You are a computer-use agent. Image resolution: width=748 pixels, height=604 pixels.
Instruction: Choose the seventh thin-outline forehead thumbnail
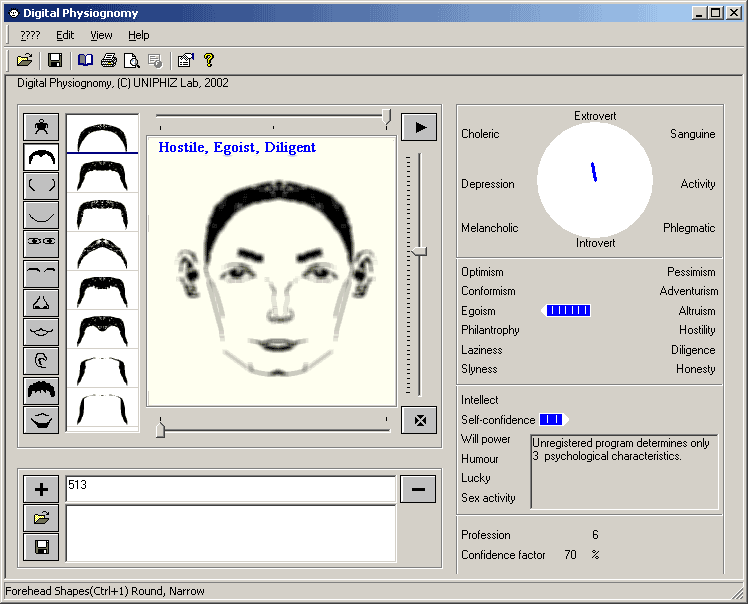(102, 369)
